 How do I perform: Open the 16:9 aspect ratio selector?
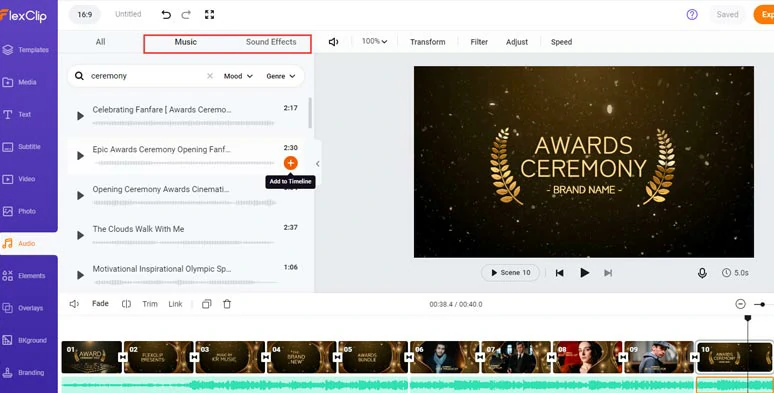[85, 15]
